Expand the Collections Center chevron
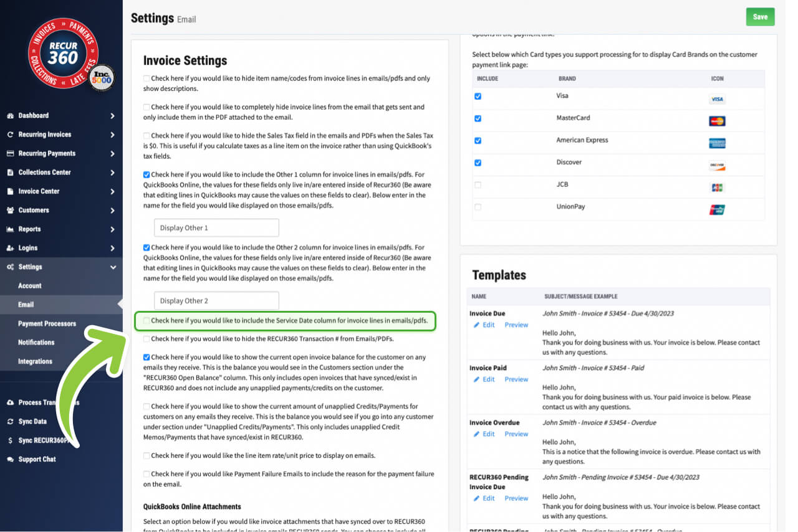This screenshot has width=798, height=532. (x=112, y=173)
